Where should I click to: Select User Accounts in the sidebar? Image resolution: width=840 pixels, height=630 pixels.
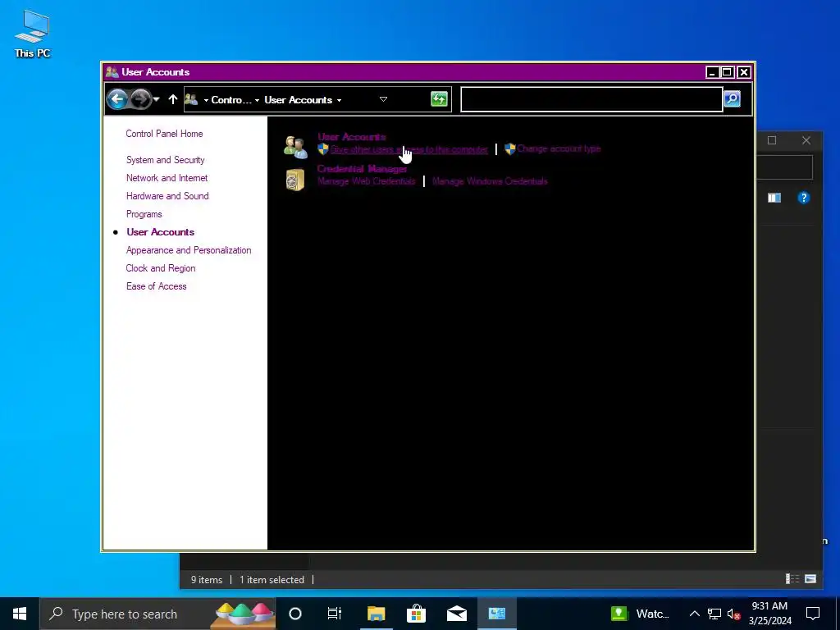160,232
